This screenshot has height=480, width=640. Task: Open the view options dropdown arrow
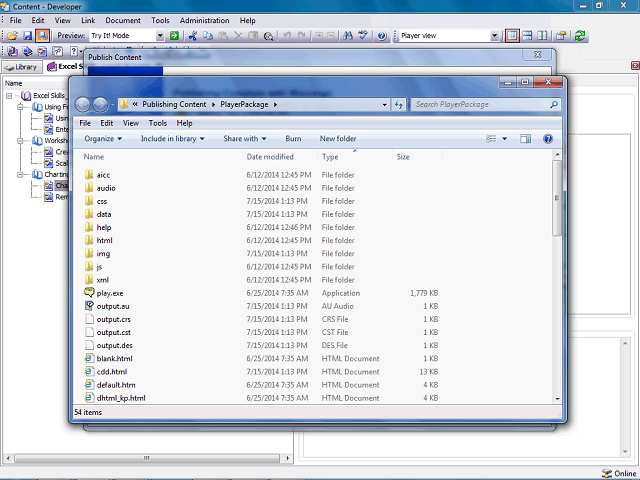point(504,139)
